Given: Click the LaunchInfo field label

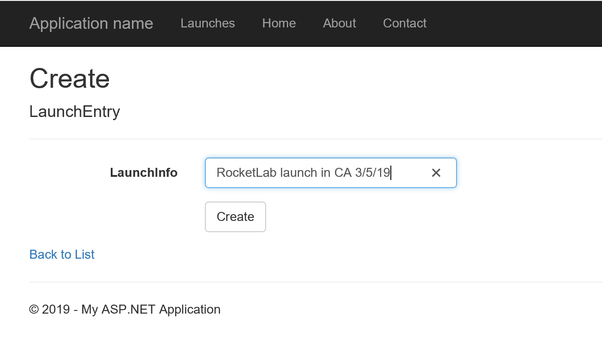Looking at the screenshot, I should tap(144, 173).
